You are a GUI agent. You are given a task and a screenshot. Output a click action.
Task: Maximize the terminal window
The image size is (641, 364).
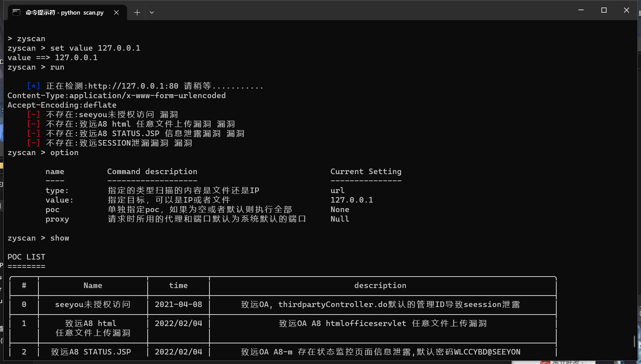[x=604, y=10]
